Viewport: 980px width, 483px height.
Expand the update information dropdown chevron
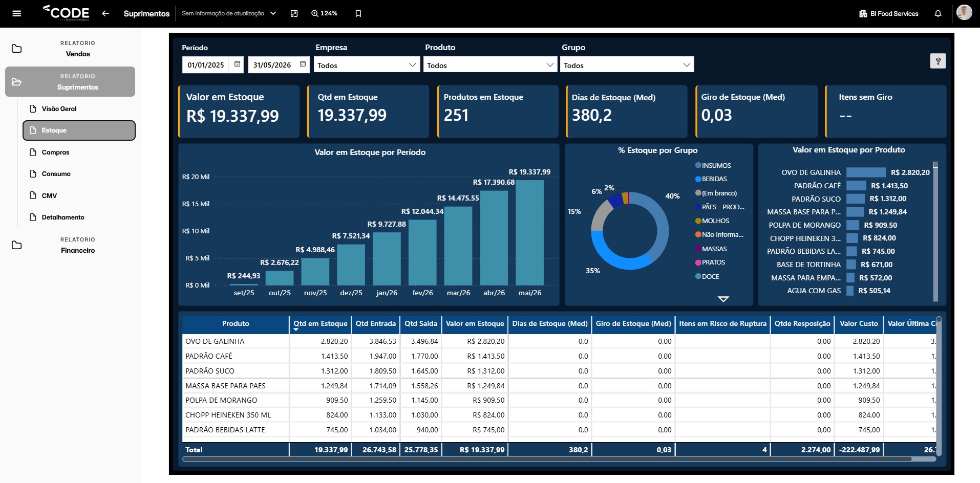click(273, 13)
